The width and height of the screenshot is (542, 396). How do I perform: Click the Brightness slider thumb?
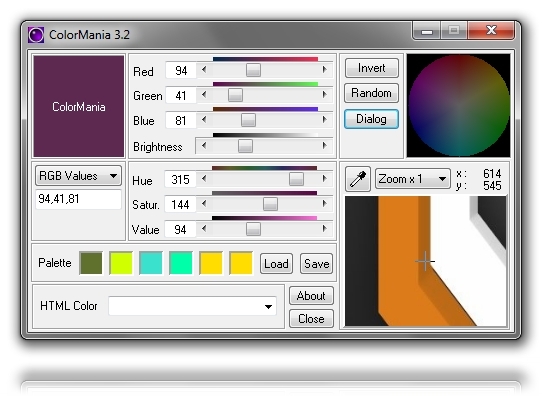(245, 146)
